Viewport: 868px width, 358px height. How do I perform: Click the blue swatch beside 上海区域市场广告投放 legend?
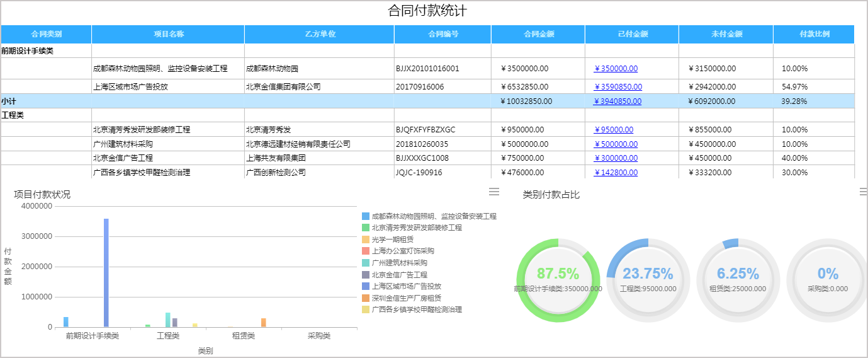[365, 286]
